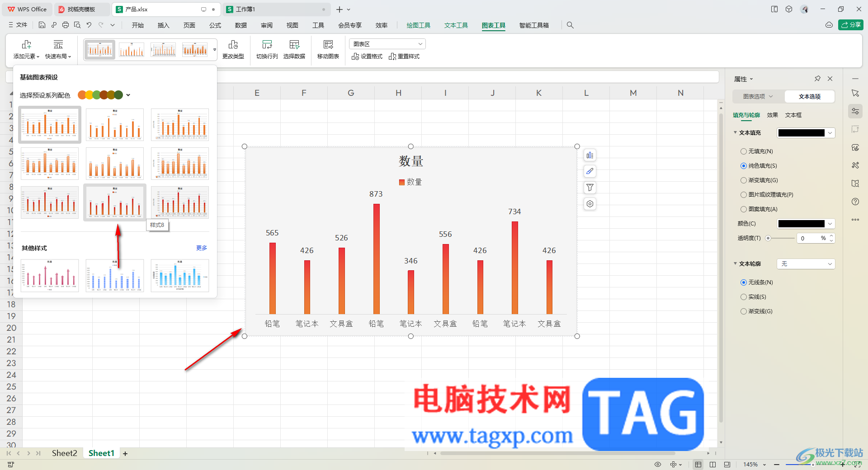The width and height of the screenshot is (868, 470).
Task: Open a new tab with plus icon
Action: [x=340, y=9]
